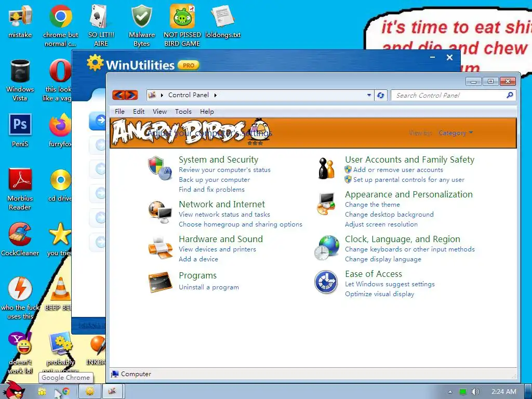532x399 pixels.
Task: Open the Appearance and Personalization monitor icon
Action: (x=326, y=204)
